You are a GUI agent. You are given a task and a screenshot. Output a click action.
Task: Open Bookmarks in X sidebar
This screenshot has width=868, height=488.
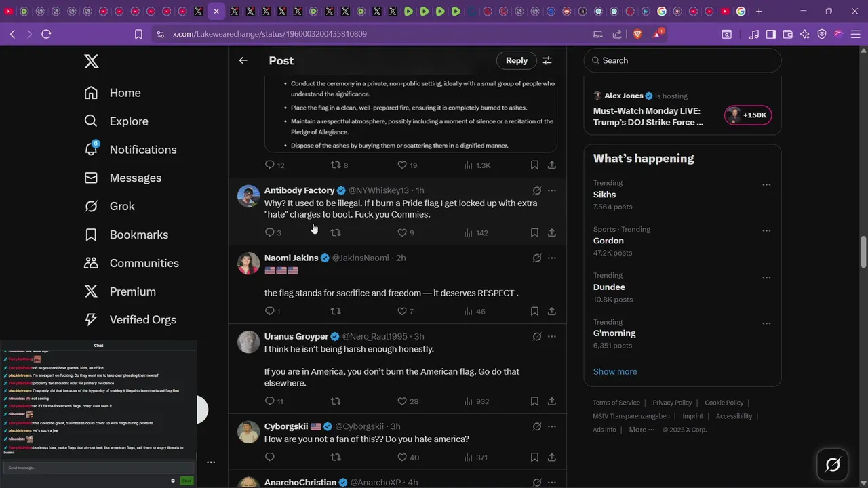tap(126, 235)
